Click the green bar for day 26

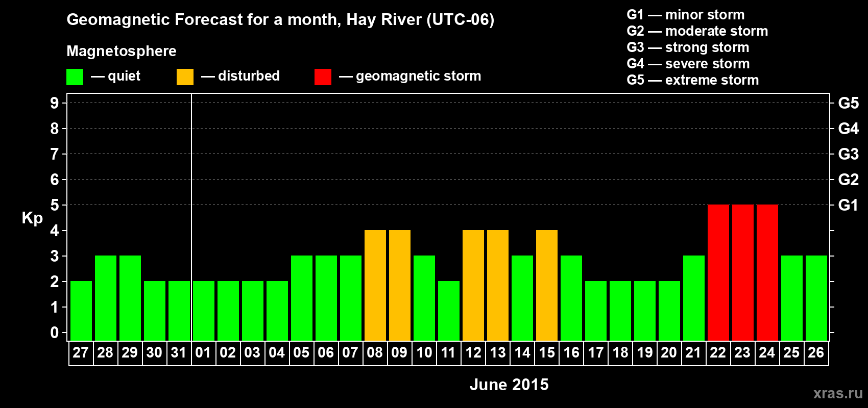point(816,298)
